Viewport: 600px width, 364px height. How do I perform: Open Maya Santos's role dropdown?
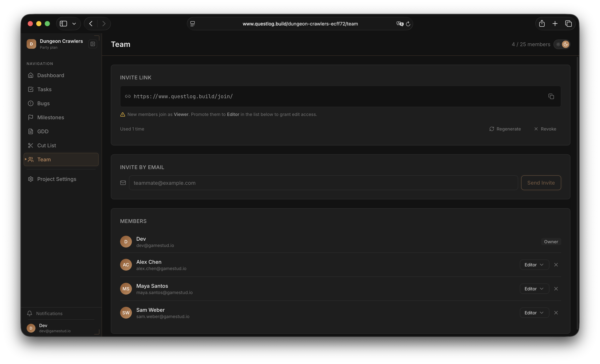534,289
